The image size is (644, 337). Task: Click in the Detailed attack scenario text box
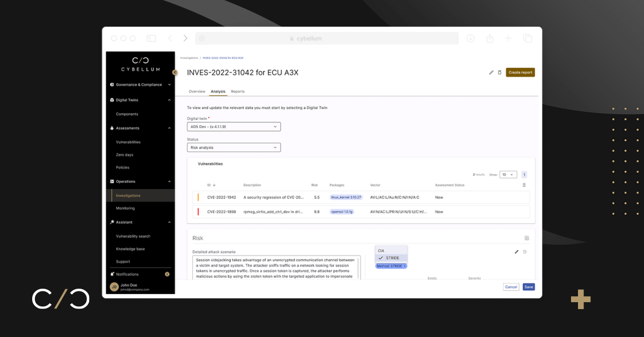pos(276,267)
